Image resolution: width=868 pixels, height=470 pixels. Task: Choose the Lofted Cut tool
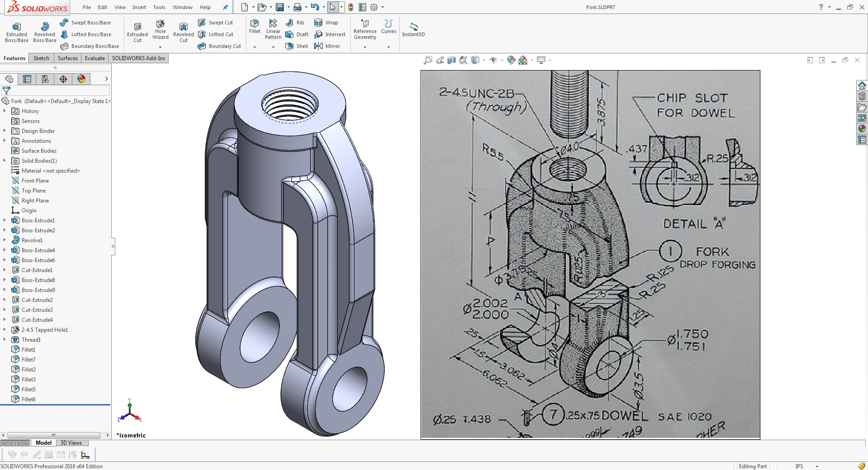(216, 34)
